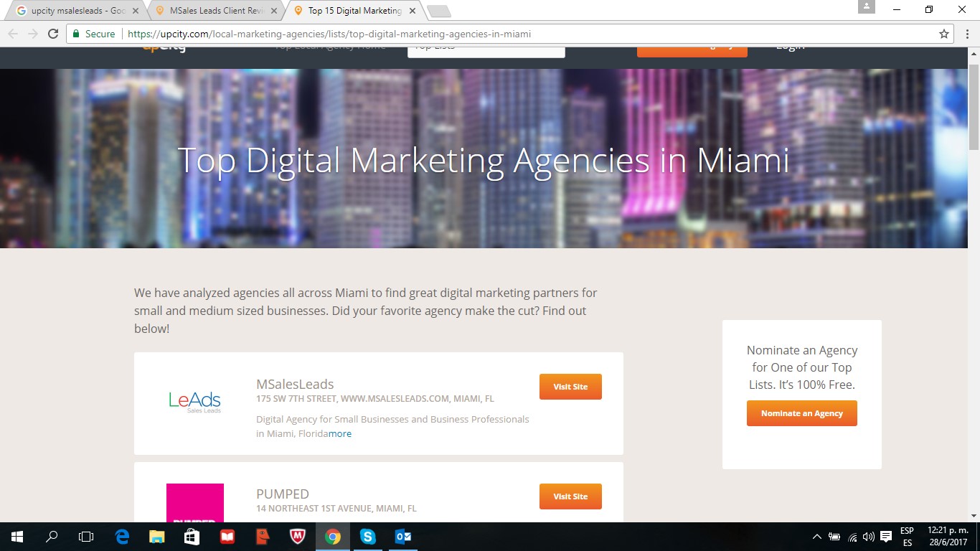
Task: Click the browser forward arrow
Action: [33, 34]
